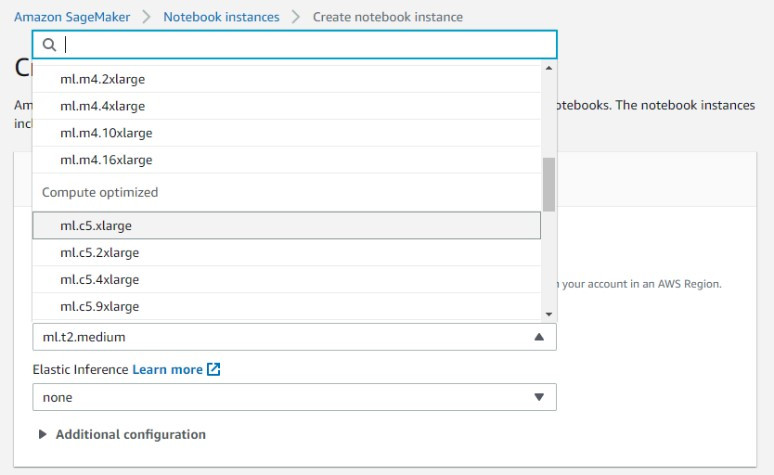Click the dropdown list scrollbar thumb

549,185
